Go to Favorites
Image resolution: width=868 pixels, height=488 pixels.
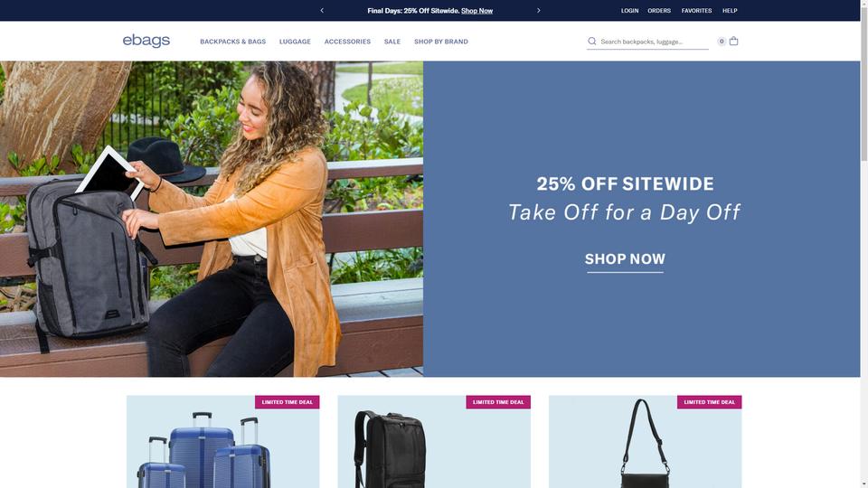(696, 11)
